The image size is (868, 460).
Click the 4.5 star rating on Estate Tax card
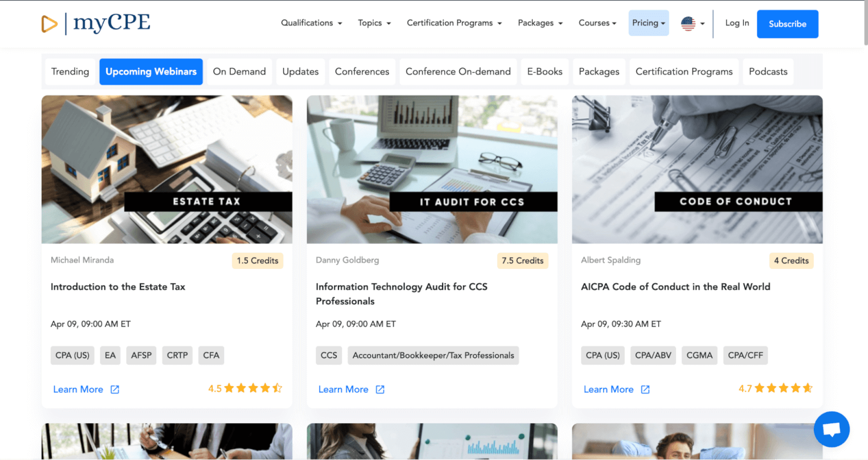point(245,388)
